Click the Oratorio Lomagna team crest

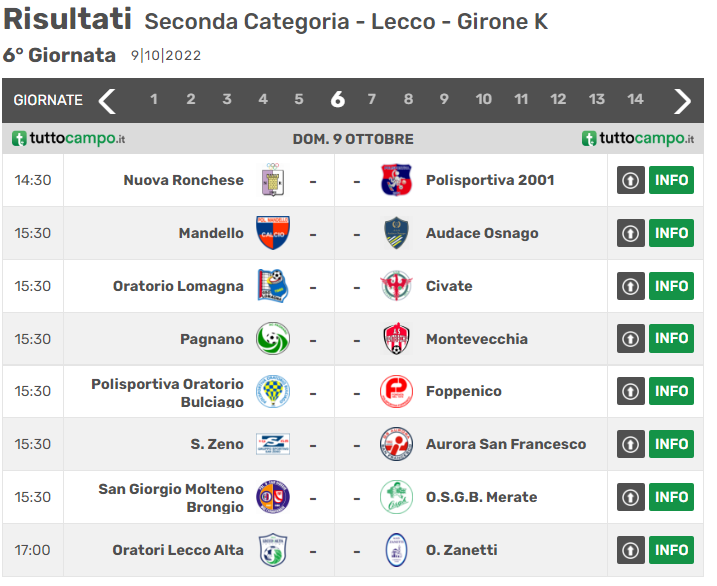point(272,286)
